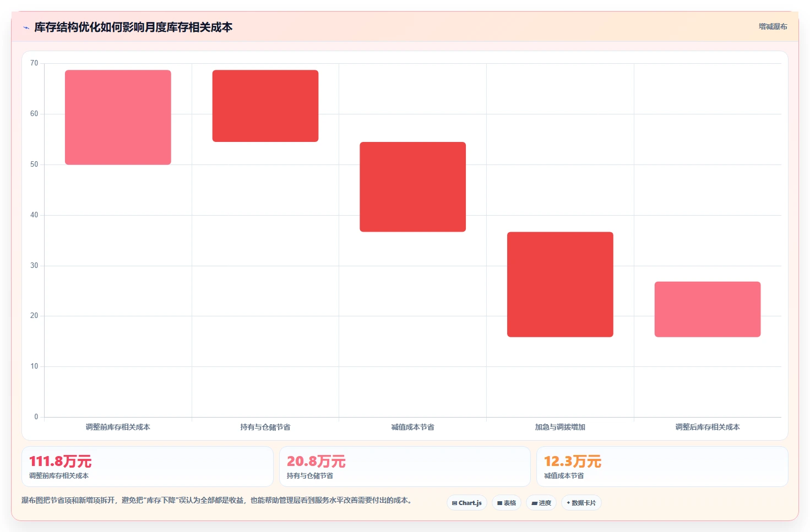The height and width of the screenshot is (532, 810).
Task: Click the footnote text starting with 瀑布图把节省项
Action: (216, 500)
